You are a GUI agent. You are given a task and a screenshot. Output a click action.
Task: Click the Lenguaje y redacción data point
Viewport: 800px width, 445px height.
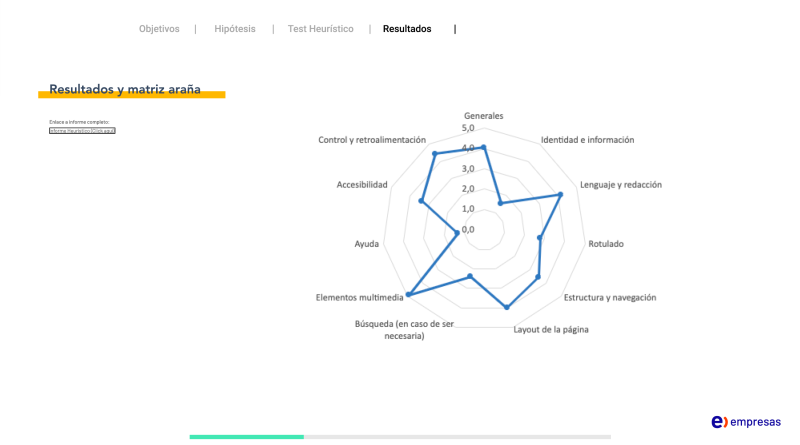pos(560,194)
